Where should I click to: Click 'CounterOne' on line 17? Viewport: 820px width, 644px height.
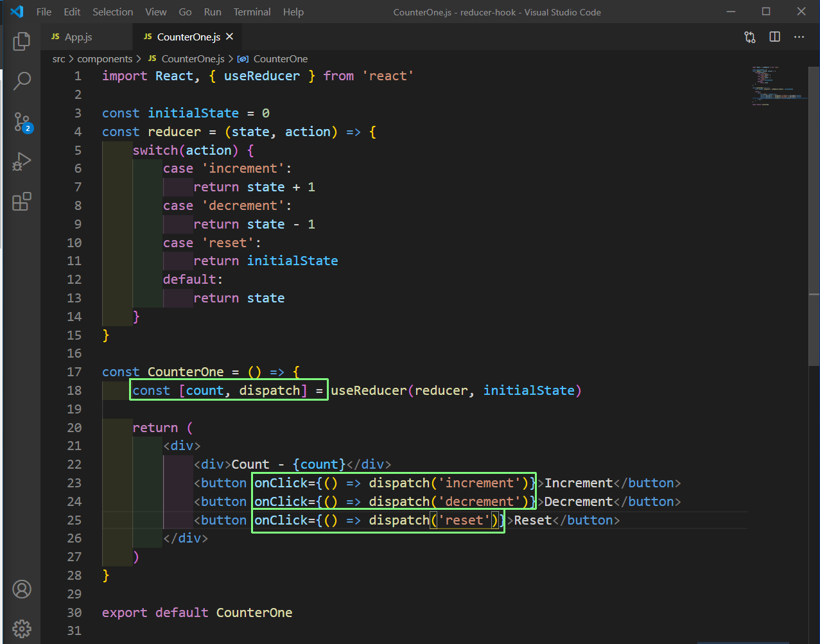186,372
